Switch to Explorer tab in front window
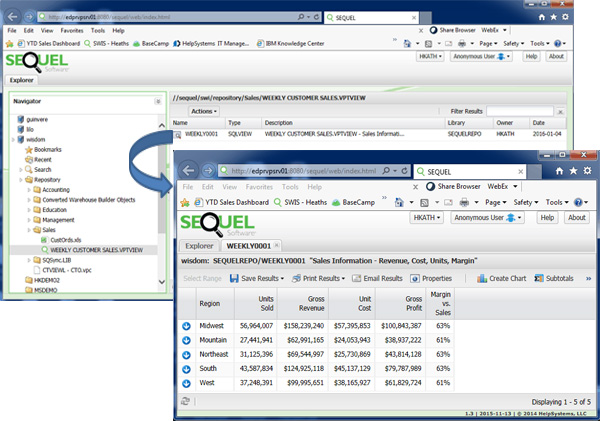This screenshot has width=600, height=421. 199,246
